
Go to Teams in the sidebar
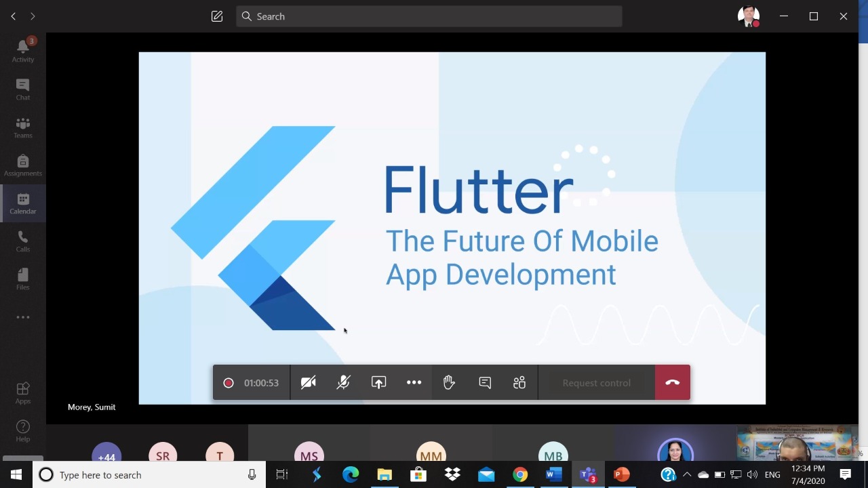(x=22, y=127)
